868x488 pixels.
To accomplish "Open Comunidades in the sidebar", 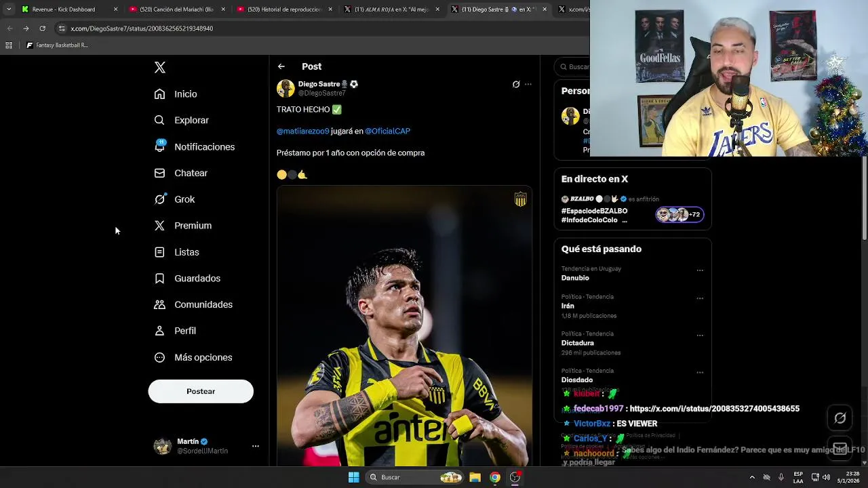I will point(193,304).
